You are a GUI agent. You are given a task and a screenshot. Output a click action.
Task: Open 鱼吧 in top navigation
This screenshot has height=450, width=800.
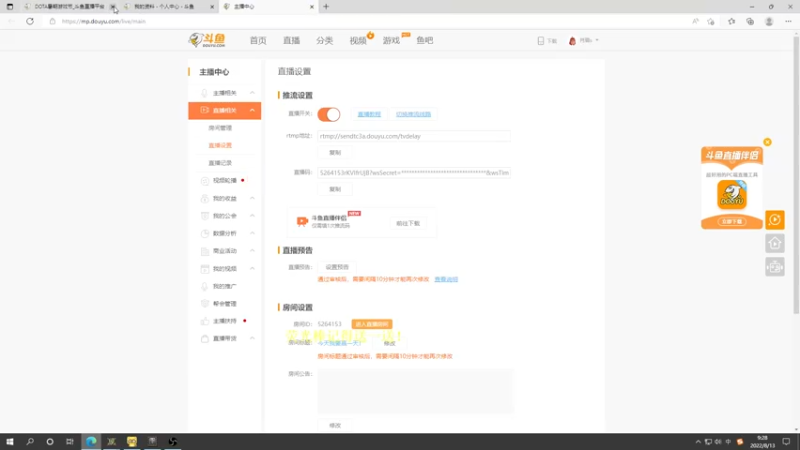tap(424, 40)
